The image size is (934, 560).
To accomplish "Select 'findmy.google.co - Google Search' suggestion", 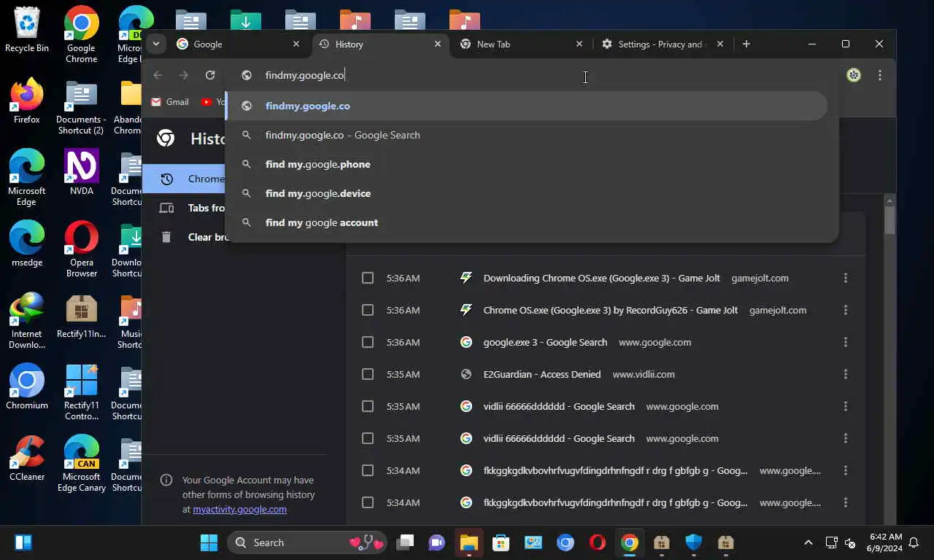I will pos(526,135).
